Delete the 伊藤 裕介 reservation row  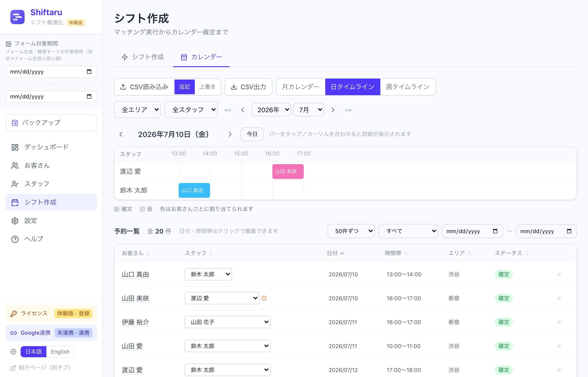pyautogui.click(x=559, y=322)
